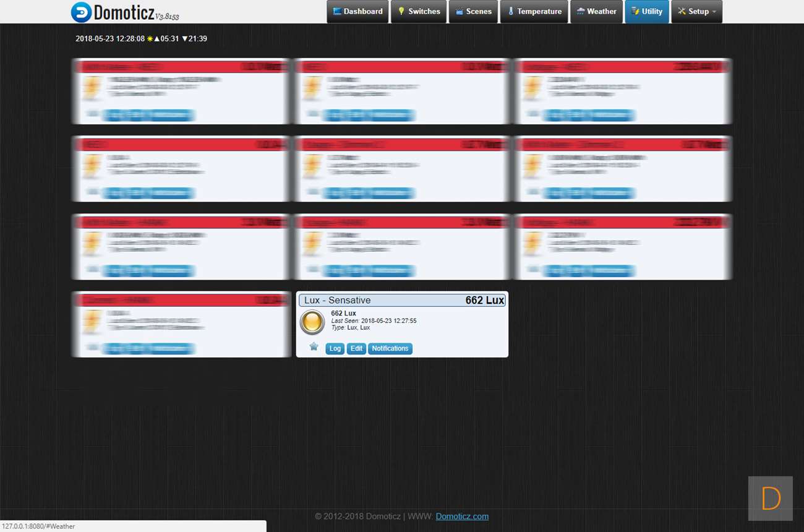Image resolution: width=804 pixels, height=532 pixels.
Task: Select the Utility tab
Action: (x=647, y=12)
